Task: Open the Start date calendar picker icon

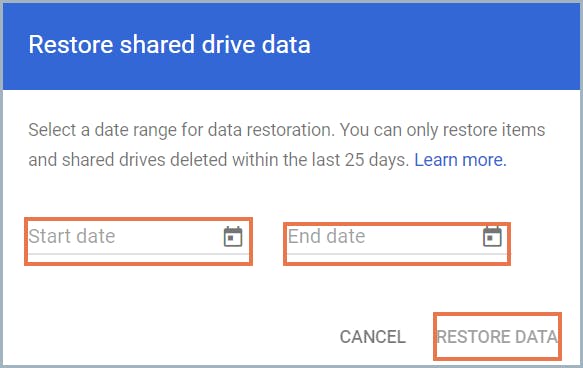Action: (x=233, y=236)
